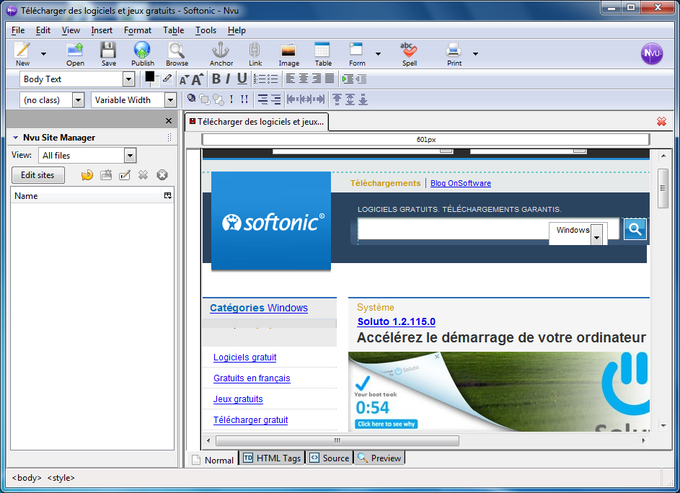
Task: Open the Soluto 1.2.115.0 link
Action: point(396,322)
